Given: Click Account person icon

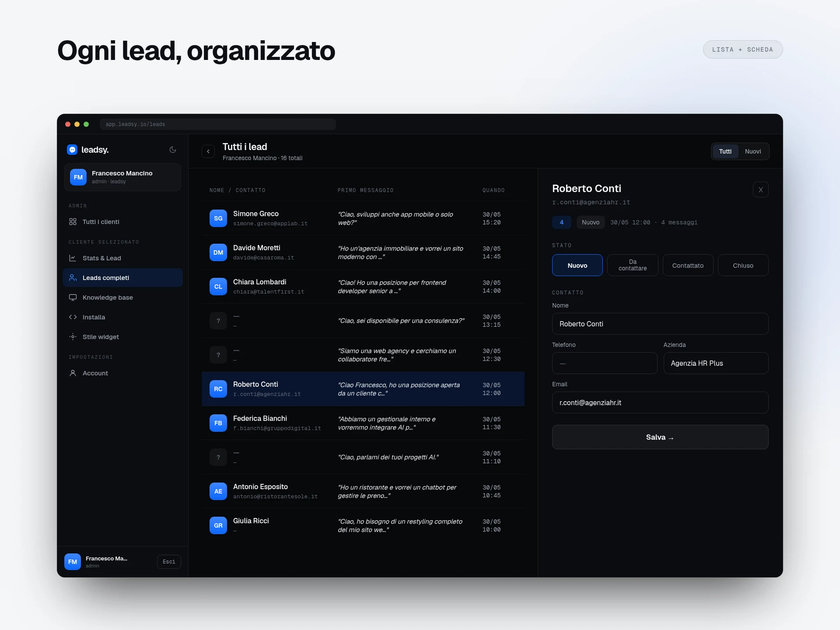Looking at the screenshot, I should (x=73, y=373).
